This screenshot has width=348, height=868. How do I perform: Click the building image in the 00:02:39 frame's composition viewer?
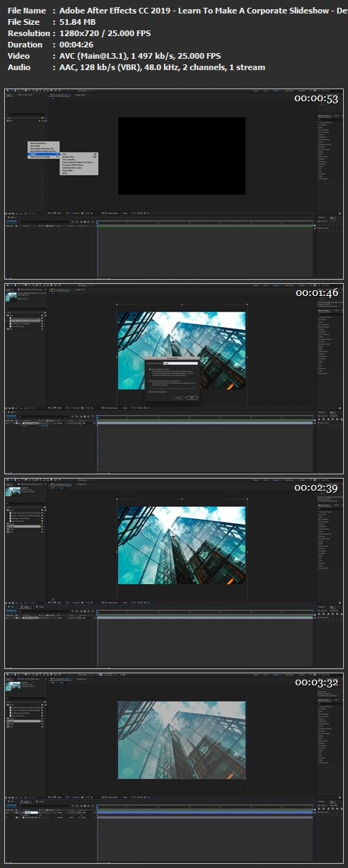point(182,544)
